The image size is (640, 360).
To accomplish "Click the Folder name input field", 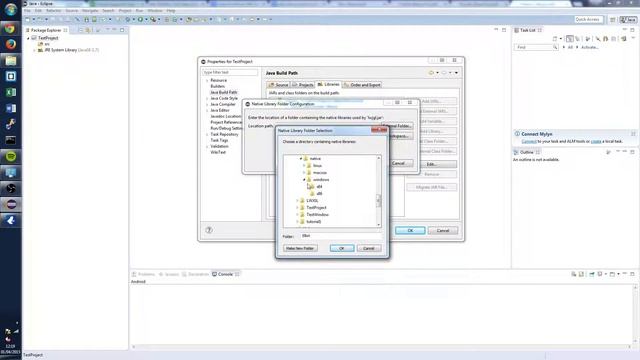I will 341,236.
